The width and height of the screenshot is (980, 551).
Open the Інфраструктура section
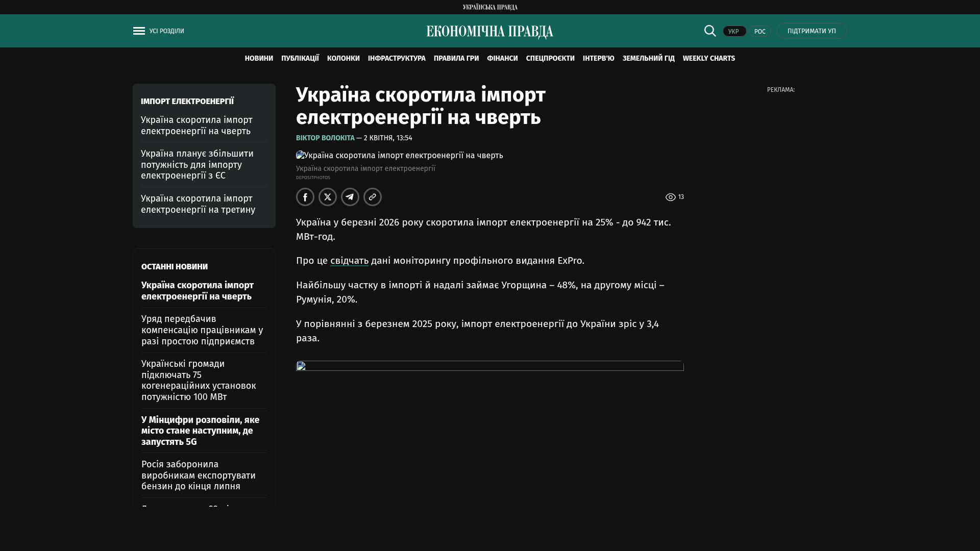(x=397, y=59)
